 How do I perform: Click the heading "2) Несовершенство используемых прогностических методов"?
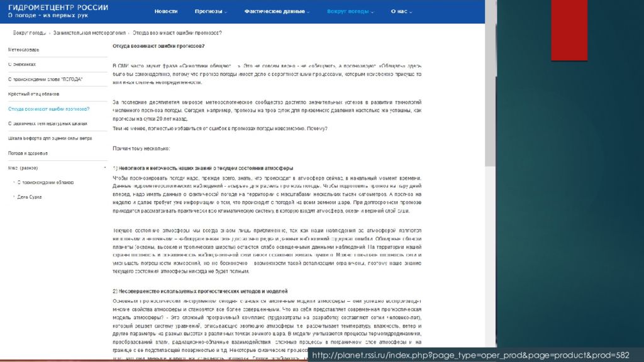200,292
